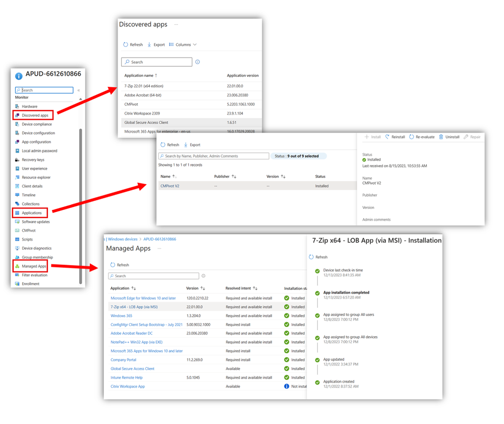Sort Applications by Publisher column
The image size is (504, 424).
225,177
